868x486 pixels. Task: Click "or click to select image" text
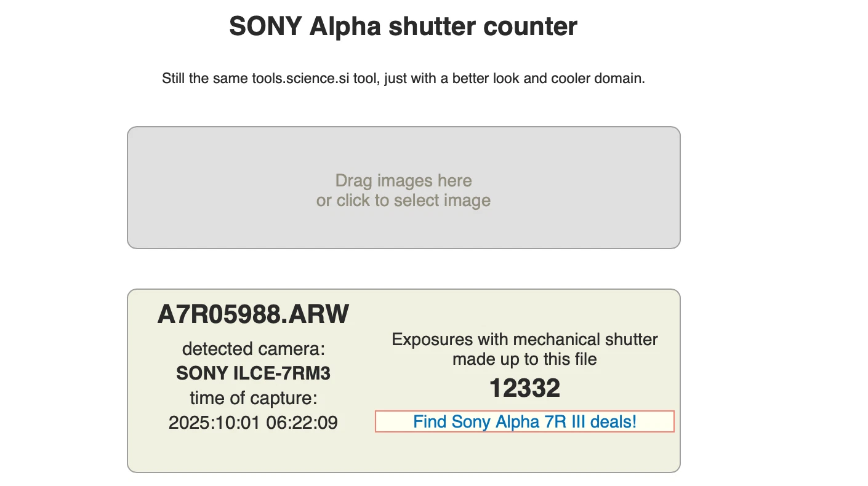(x=403, y=201)
